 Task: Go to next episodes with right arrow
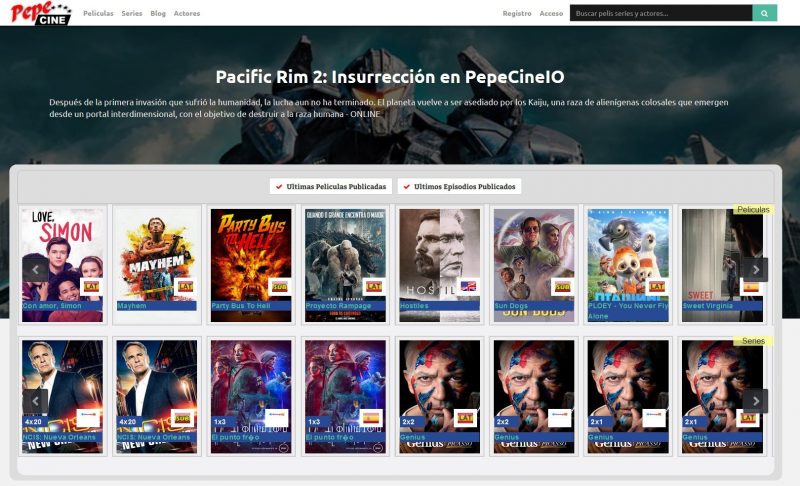756,401
